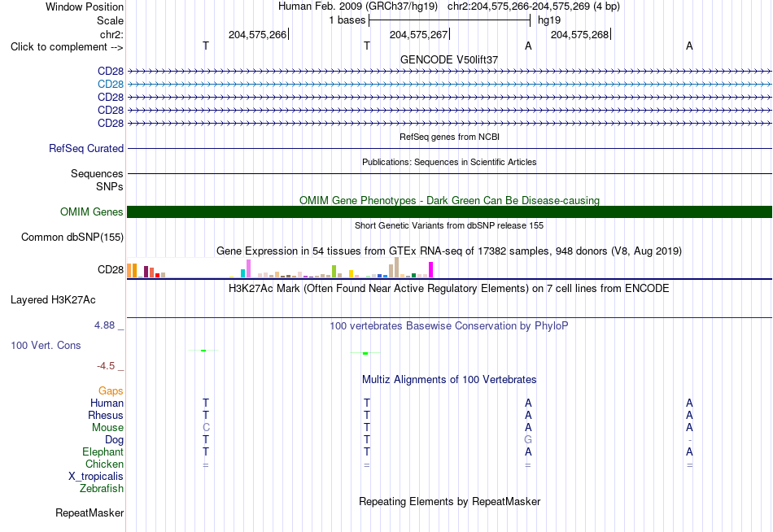Click the orange Gaps label
The height and width of the screenshot is (532, 773).
pos(111,391)
